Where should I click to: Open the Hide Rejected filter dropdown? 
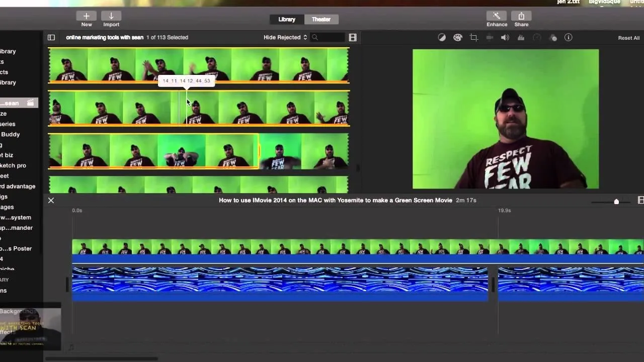(x=285, y=37)
